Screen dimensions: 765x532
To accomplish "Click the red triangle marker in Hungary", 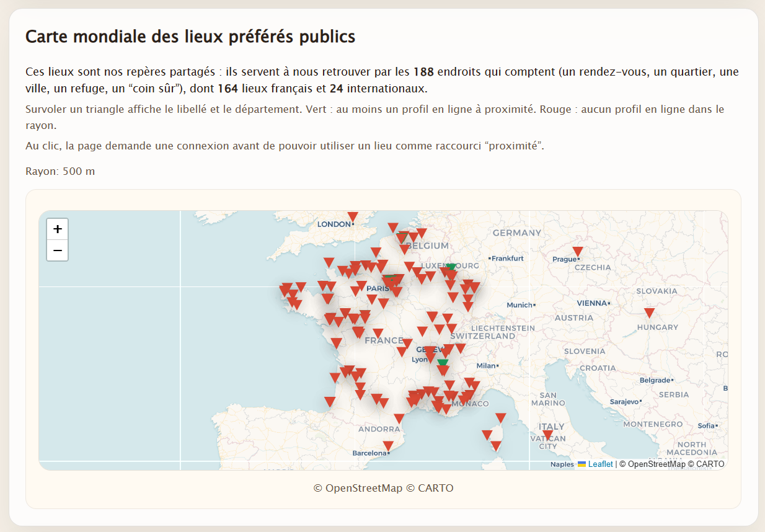I will click(650, 313).
